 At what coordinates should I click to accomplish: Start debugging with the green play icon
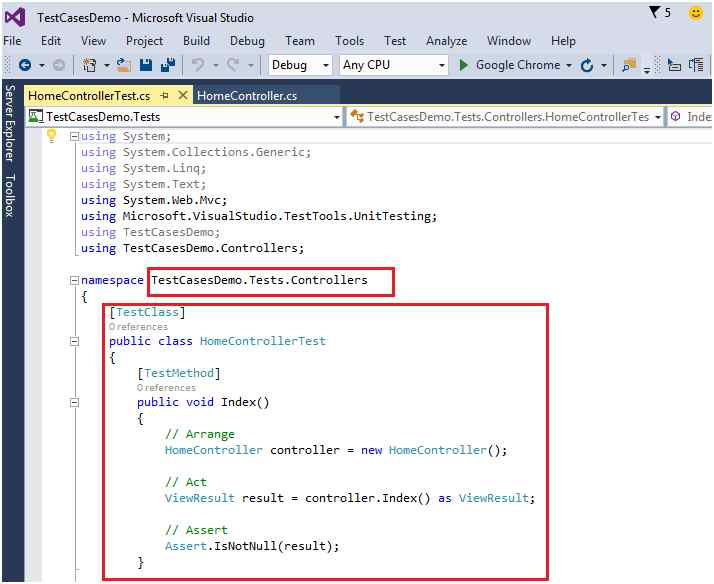click(x=464, y=65)
